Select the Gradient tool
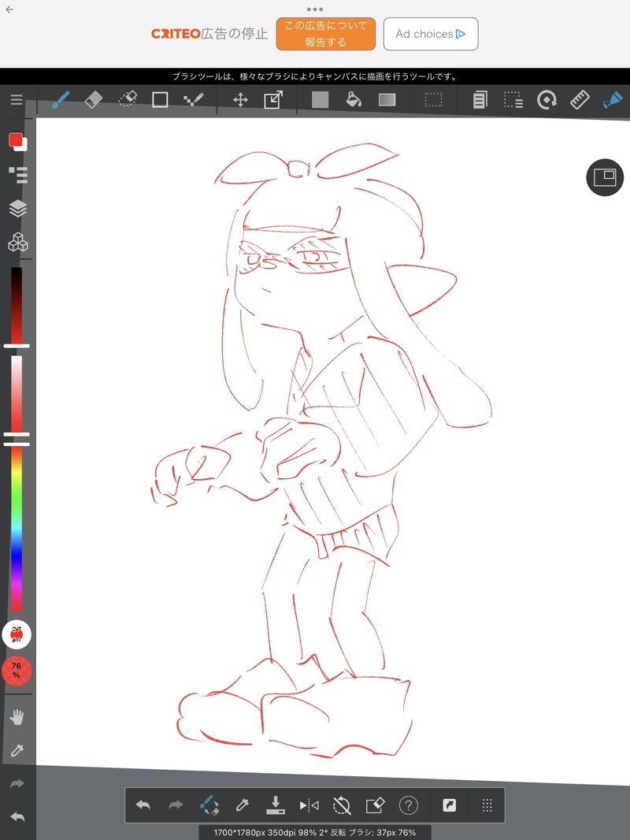630x840 pixels. [387, 99]
